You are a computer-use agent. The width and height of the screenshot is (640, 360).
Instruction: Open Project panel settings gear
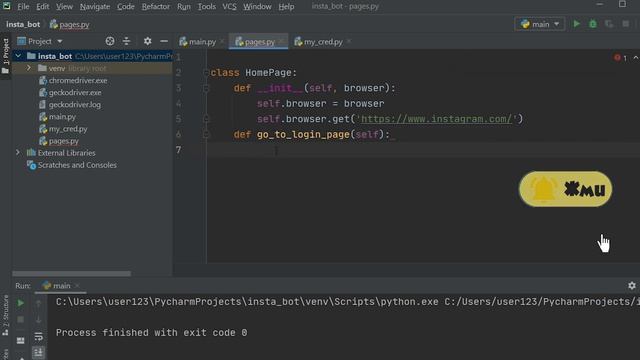147,41
